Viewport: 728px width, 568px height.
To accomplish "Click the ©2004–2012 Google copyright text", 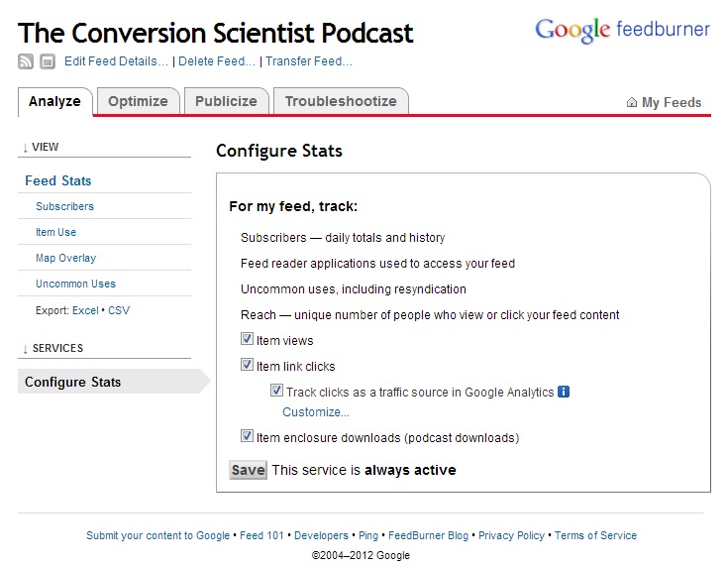I will click(x=361, y=555).
